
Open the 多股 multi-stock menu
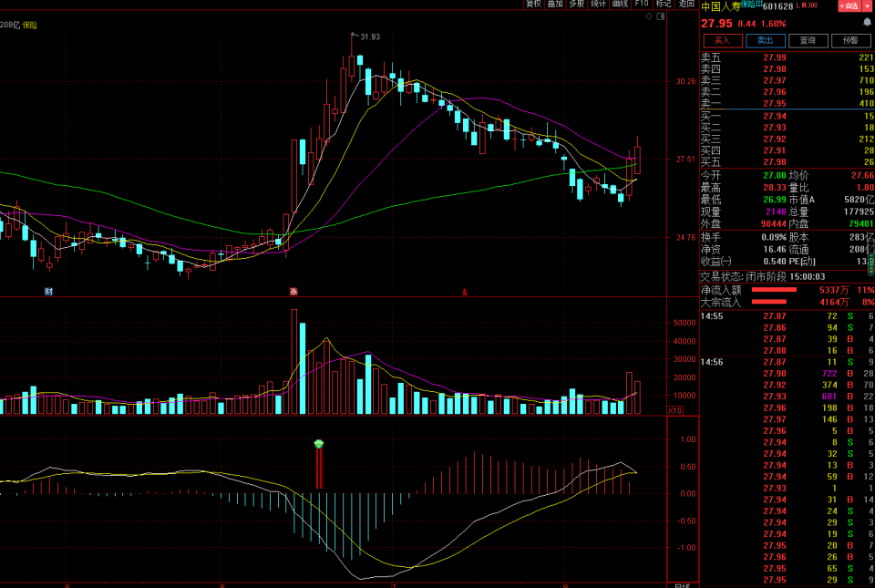point(577,5)
